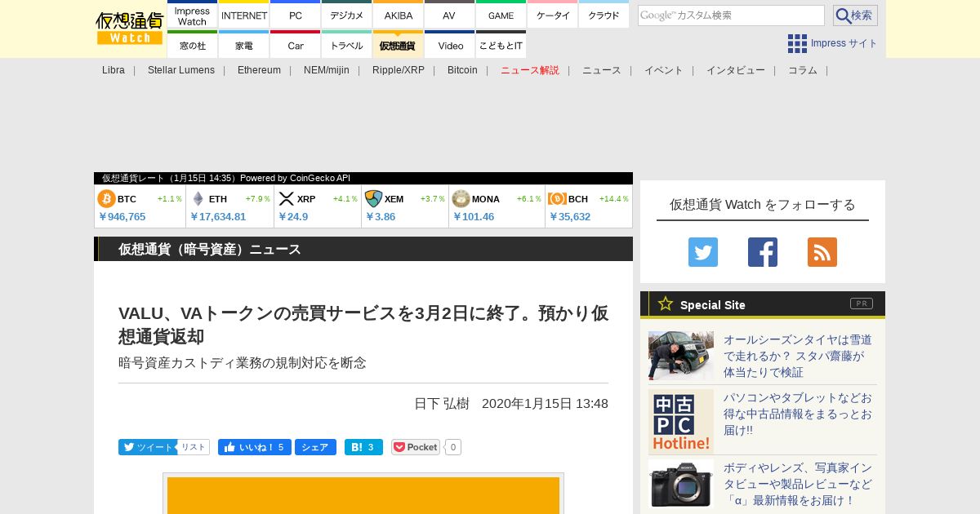Open the AKIBA tab
This screenshot has width=980, height=514.
399,15
